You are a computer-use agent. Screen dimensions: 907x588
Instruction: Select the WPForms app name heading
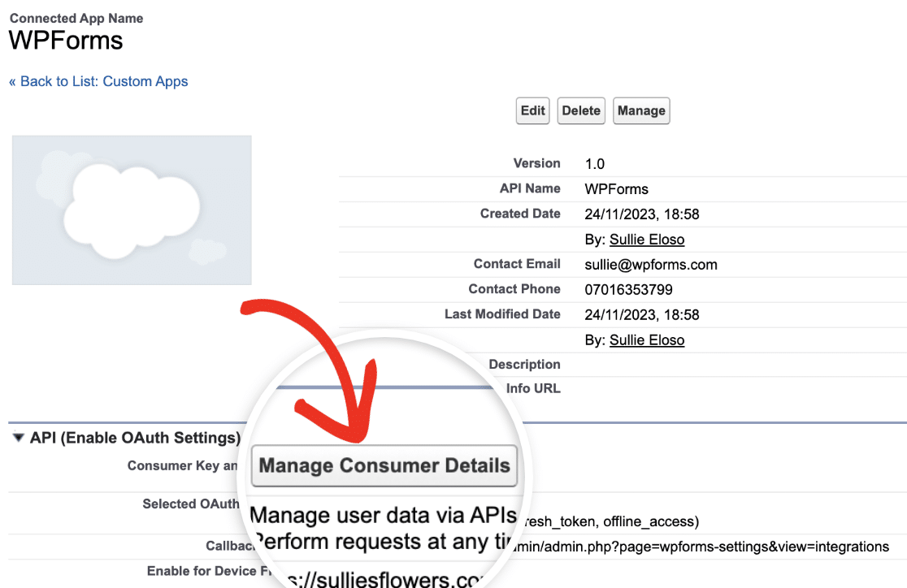point(66,41)
